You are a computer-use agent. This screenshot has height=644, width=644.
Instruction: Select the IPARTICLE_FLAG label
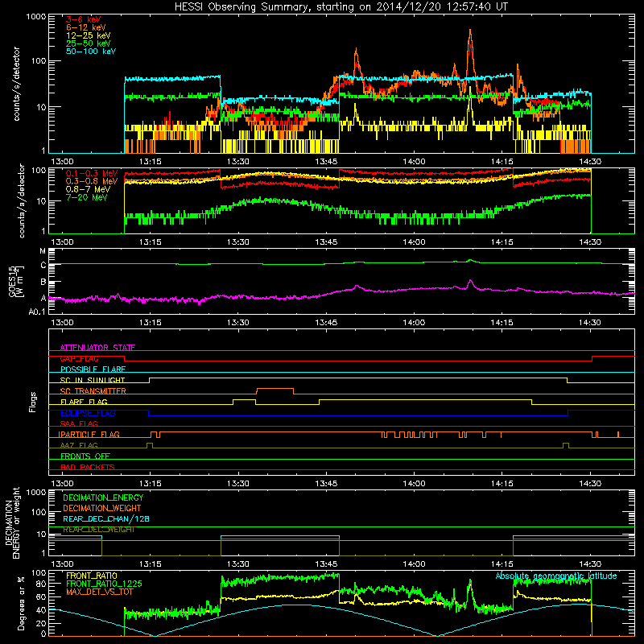(89, 434)
